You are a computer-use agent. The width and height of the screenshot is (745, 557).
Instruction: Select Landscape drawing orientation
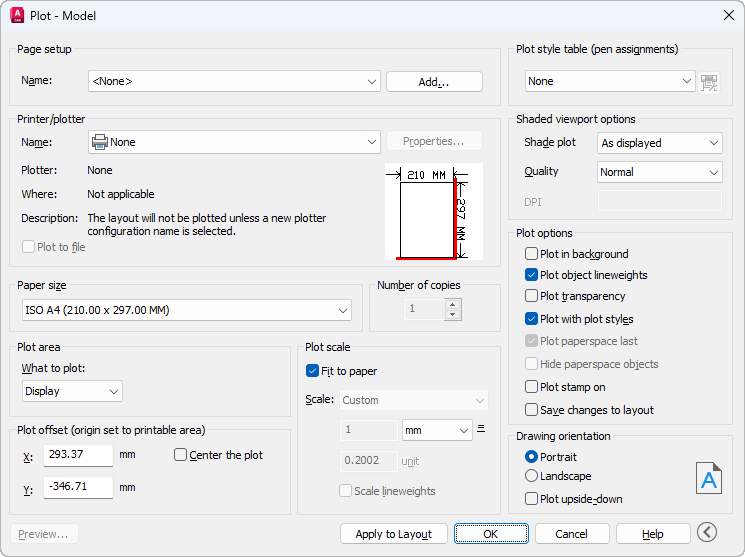(532, 476)
